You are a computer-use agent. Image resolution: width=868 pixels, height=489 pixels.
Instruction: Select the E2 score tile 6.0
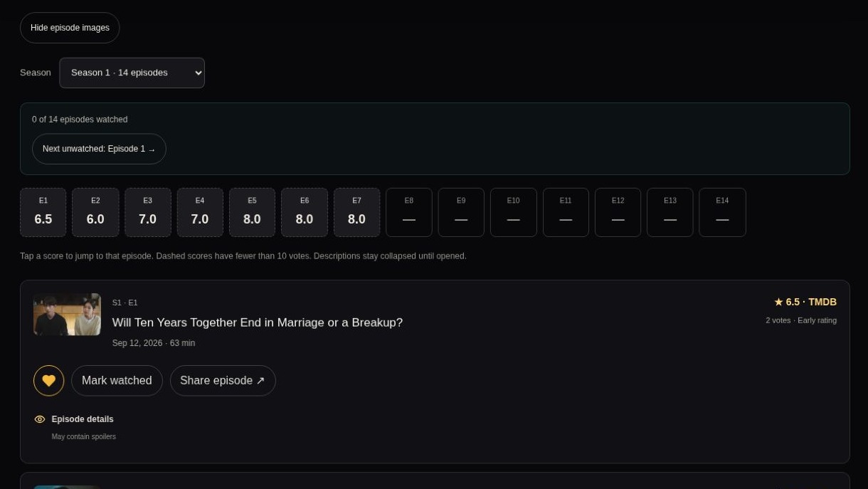pyautogui.click(x=95, y=212)
